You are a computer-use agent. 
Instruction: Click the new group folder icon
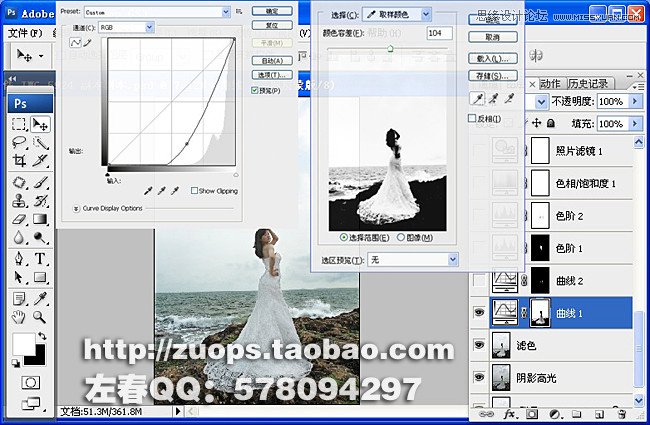(x=577, y=414)
